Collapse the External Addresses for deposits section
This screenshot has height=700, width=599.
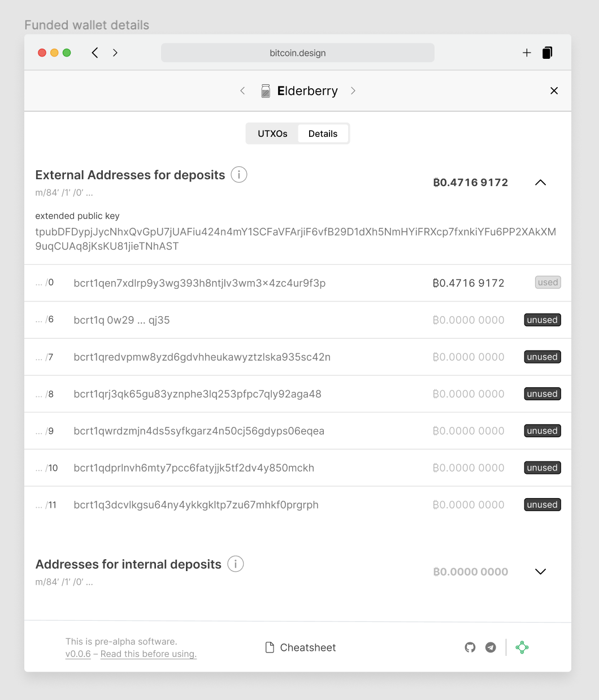[x=540, y=182]
